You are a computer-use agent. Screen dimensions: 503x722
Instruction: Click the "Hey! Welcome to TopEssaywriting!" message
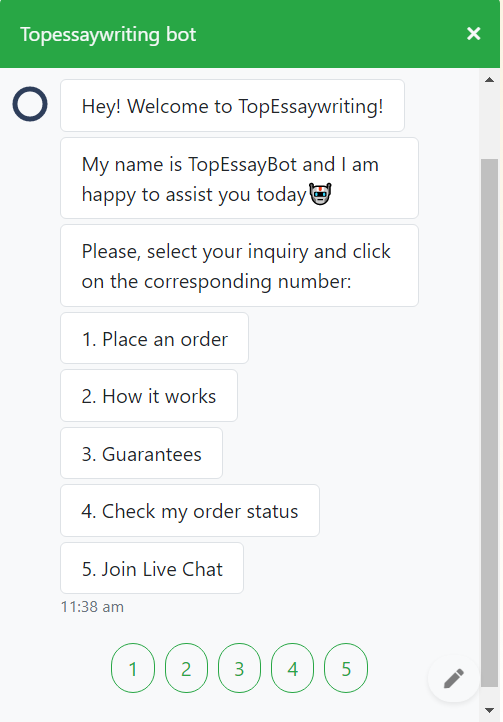click(x=232, y=105)
